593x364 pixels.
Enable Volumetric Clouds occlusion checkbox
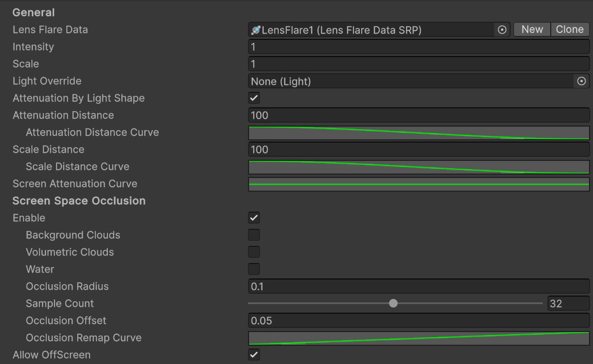click(254, 252)
